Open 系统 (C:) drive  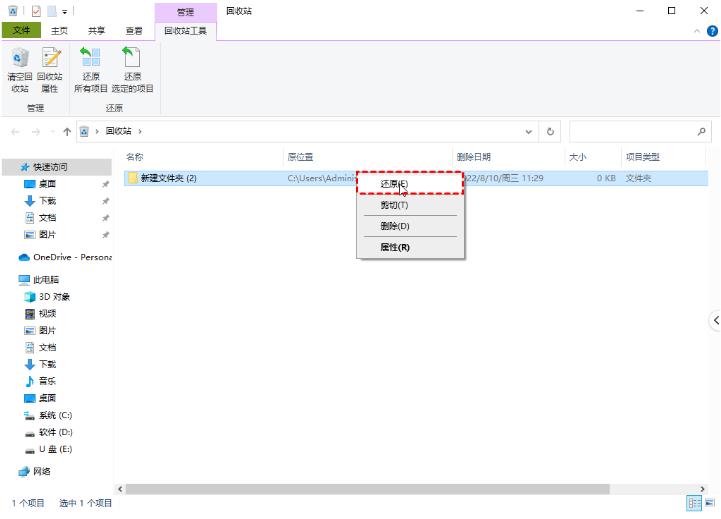[x=48, y=415]
